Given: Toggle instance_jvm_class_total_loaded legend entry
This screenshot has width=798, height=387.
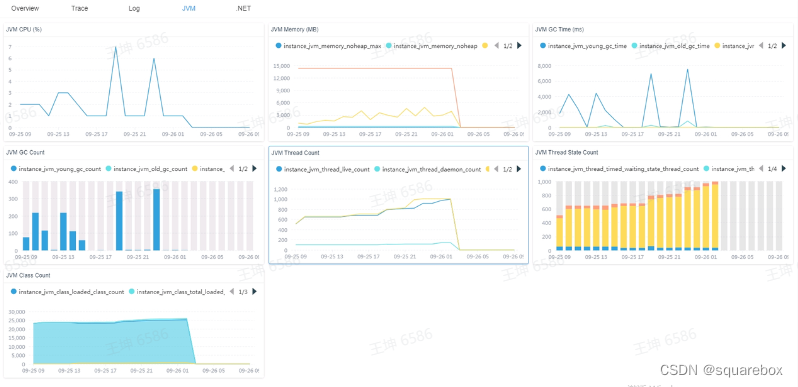Looking at the screenshot, I should click(x=177, y=292).
